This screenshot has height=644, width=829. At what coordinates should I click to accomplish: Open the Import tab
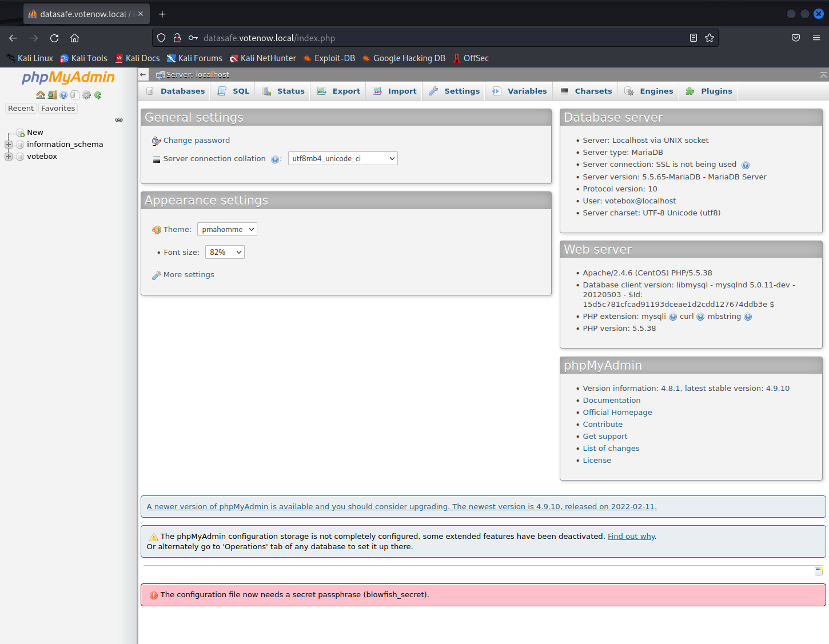[394, 91]
